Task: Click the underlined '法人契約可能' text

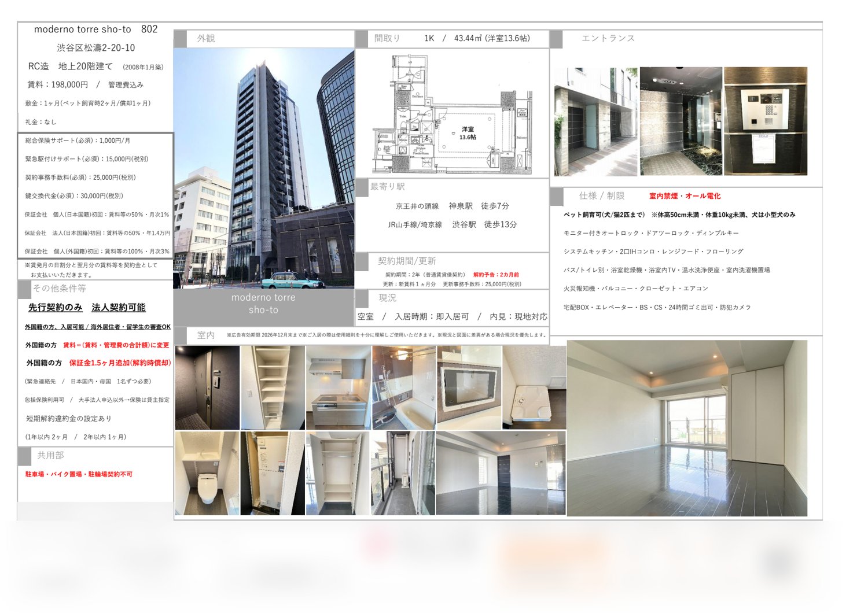Action: pos(119,308)
